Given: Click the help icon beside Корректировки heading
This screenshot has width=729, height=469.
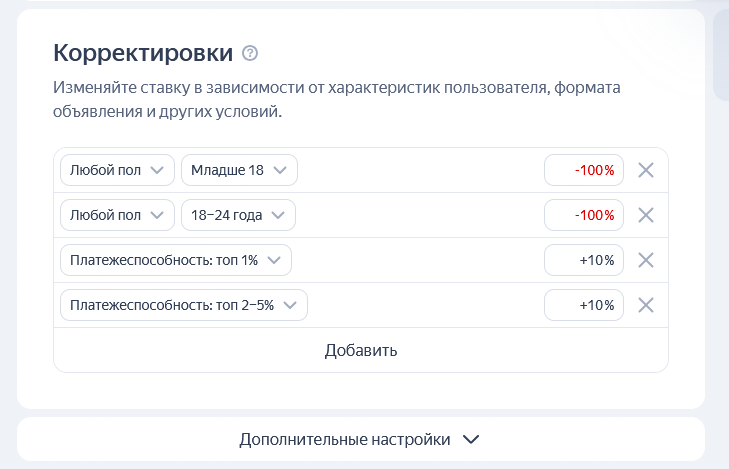Looking at the screenshot, I should click(x=250, y=53).
